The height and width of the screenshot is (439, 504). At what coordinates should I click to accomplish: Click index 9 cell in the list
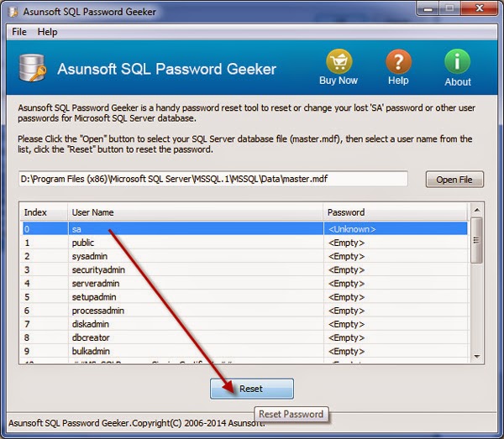pos(45,351)
